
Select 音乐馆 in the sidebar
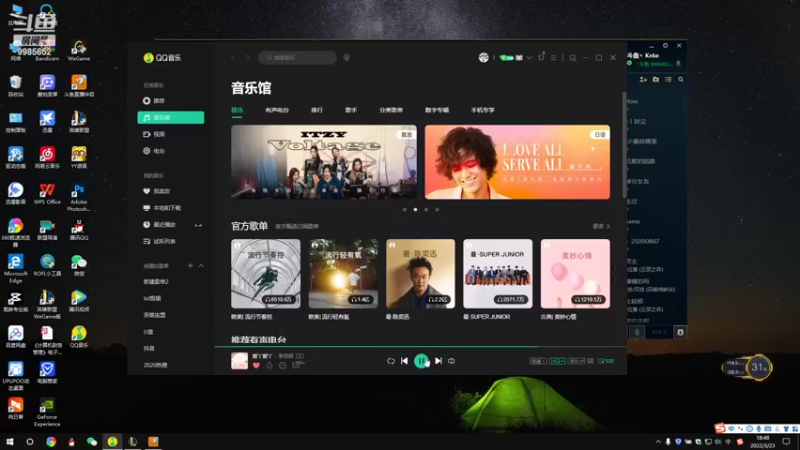[171, 117]
